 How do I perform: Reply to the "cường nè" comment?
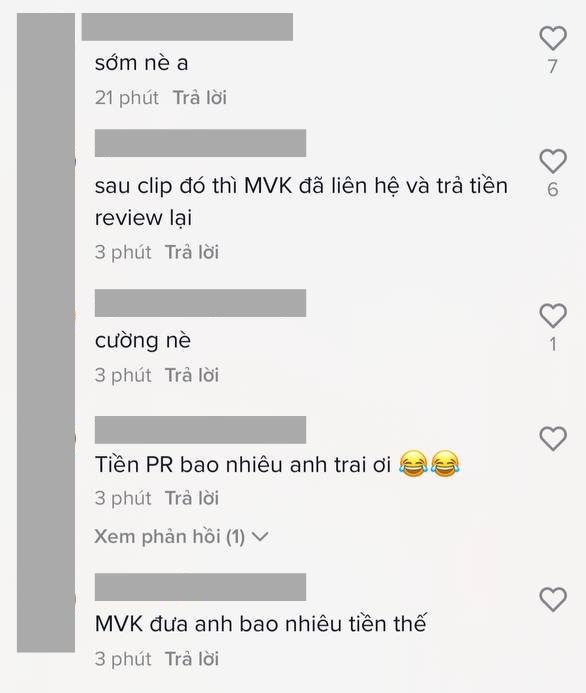coord(192,375)
